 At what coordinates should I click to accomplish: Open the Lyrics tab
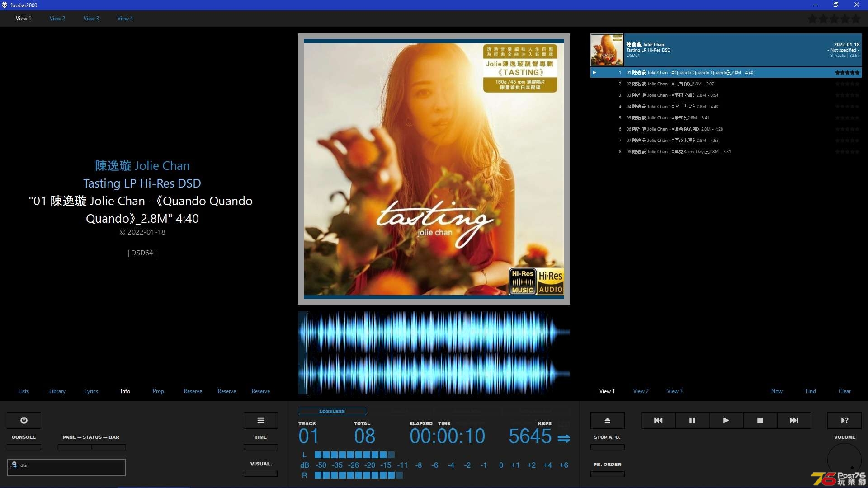(x=91, y=391)
